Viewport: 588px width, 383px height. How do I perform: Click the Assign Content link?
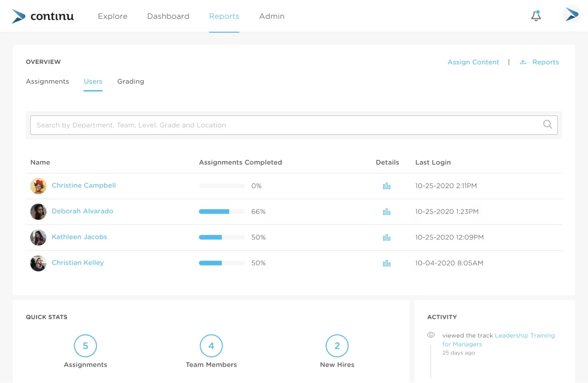point(473,62)
